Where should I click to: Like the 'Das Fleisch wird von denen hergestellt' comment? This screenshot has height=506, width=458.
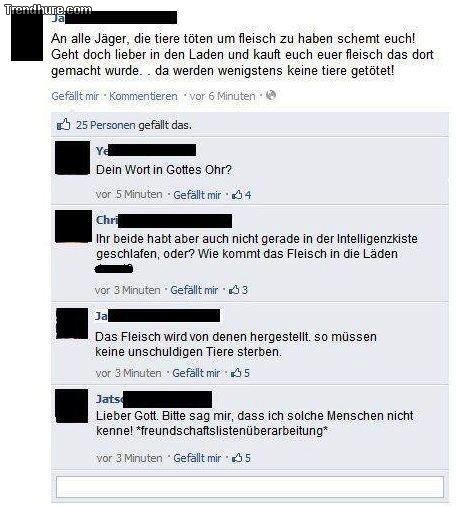[196, 373]
